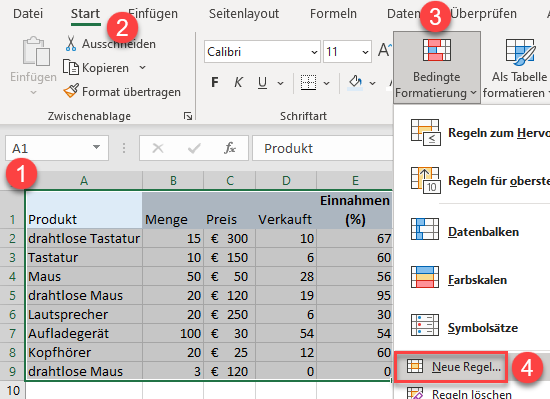
Task: Toggle underline with the U button
Action: coord(262,83)
